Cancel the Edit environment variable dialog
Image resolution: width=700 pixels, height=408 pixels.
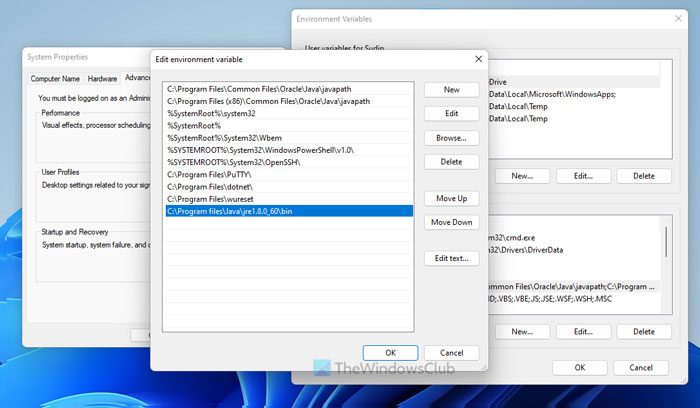pyautogui.click(x=451, y=353)
